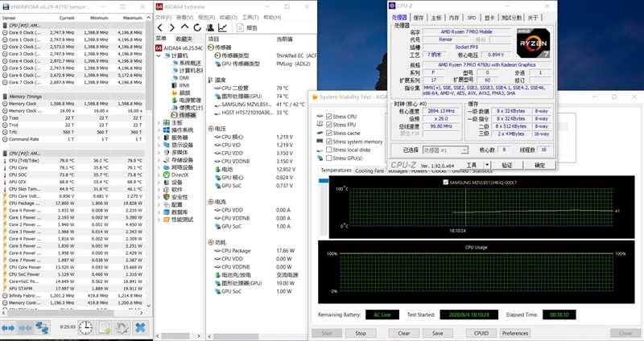Screen dimensions: 644x341
Task: Open the HWiNFO settings gear icon
Action: 122,327
